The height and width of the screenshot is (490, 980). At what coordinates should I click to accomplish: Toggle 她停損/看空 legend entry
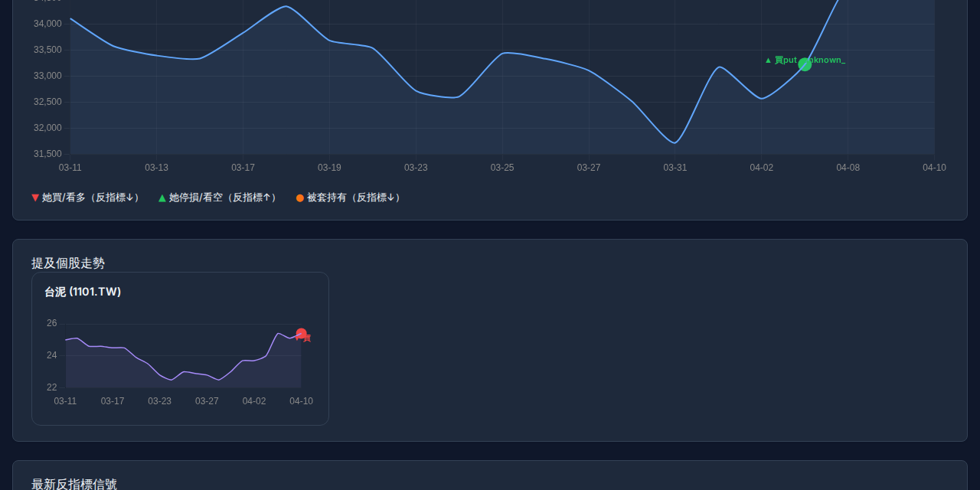point(217,198)
